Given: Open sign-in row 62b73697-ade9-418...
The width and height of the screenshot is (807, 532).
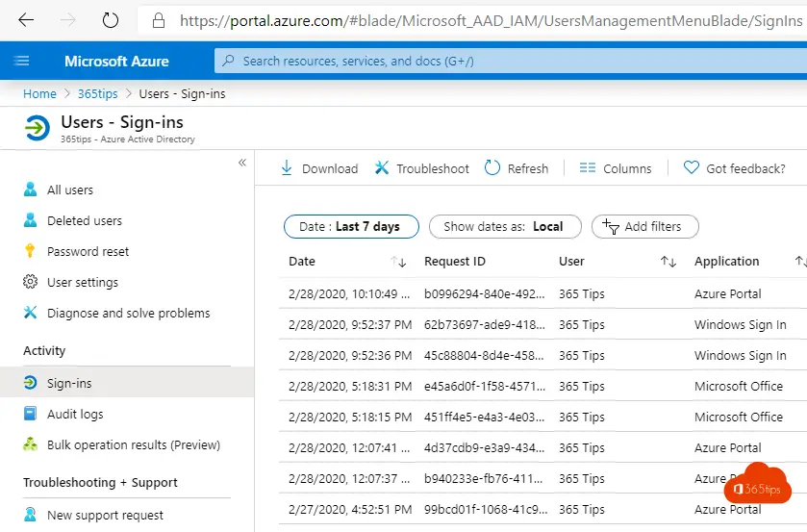Looking at the screenshot, I should (x=543, y=324).
